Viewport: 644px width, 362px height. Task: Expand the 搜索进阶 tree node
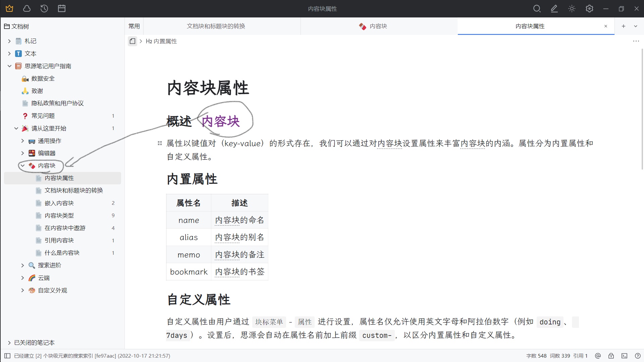point(23,265)
